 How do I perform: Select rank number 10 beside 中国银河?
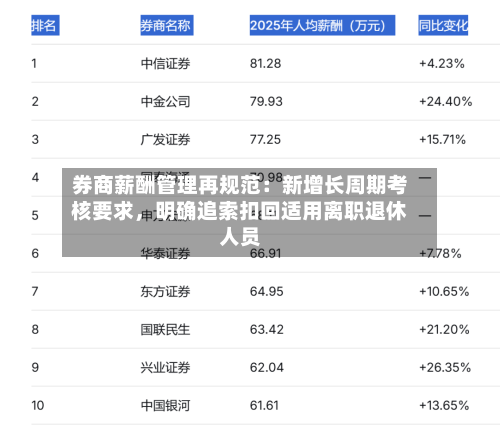tap(38, 405)
